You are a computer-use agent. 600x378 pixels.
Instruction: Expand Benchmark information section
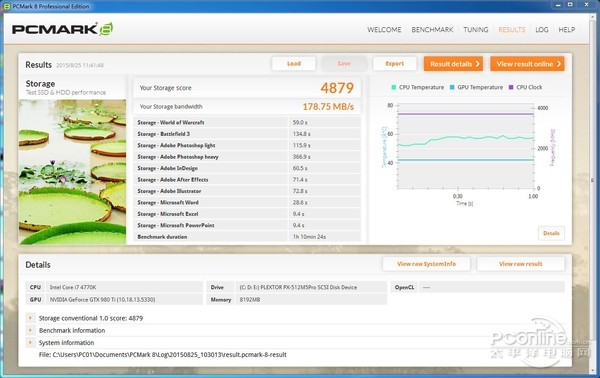30,330
